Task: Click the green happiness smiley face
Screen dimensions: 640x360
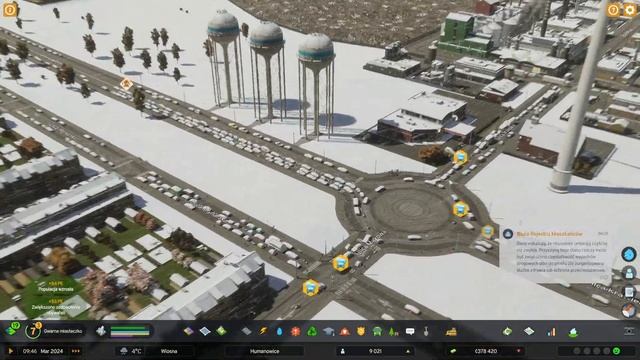Action: pyautogui.click(x=616, y=351)
